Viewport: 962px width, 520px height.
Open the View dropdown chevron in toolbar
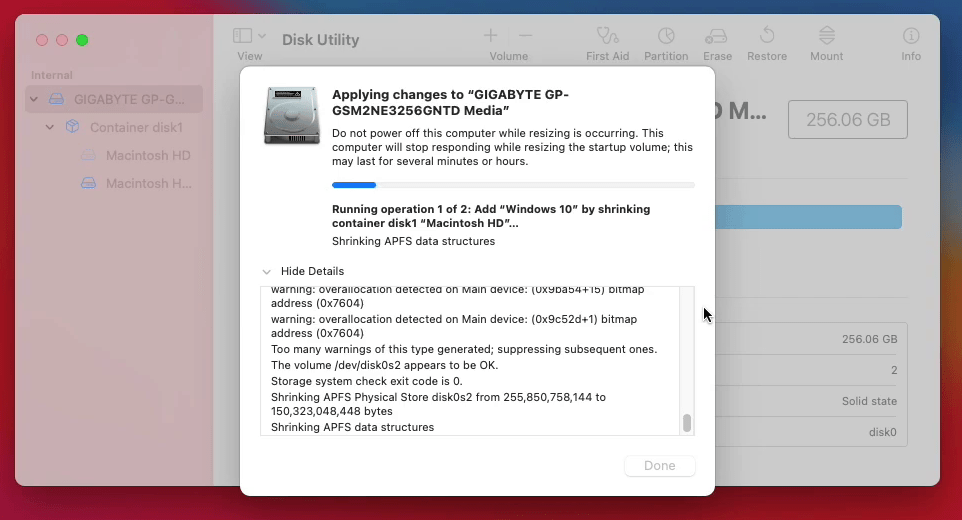coord(262,36)
